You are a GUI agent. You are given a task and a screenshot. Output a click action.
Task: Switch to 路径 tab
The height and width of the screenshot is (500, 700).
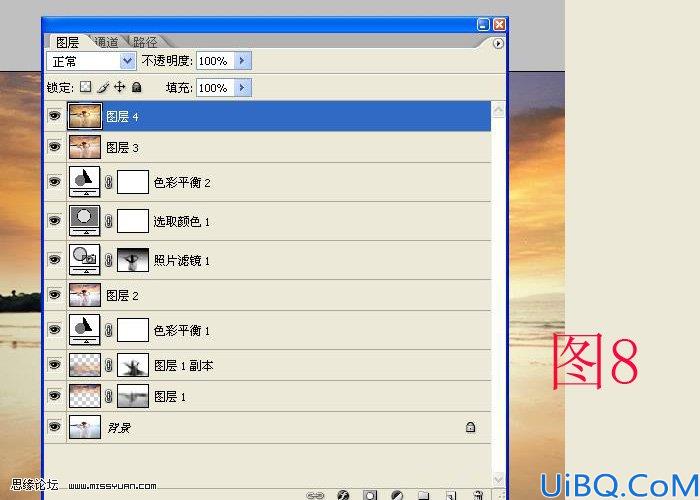point(146,42)
